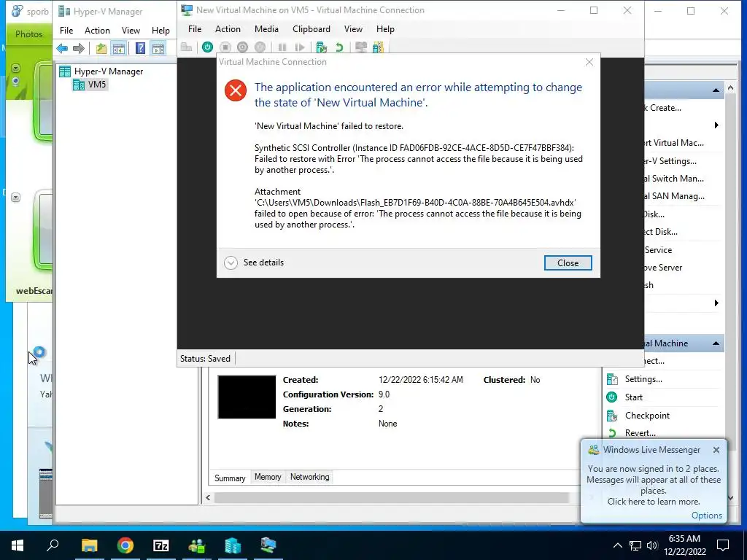Open taskbar Search magnifier
747x560 pixels.
(53, 545)
